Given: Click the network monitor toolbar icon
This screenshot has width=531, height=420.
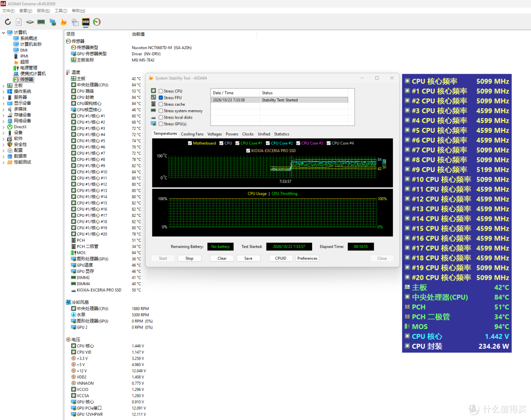Looking at the screenshot, I should click(x=53, y=22).
